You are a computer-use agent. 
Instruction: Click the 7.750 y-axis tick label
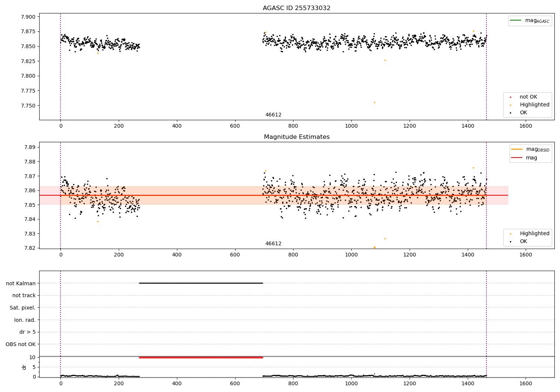pos(28,106)
